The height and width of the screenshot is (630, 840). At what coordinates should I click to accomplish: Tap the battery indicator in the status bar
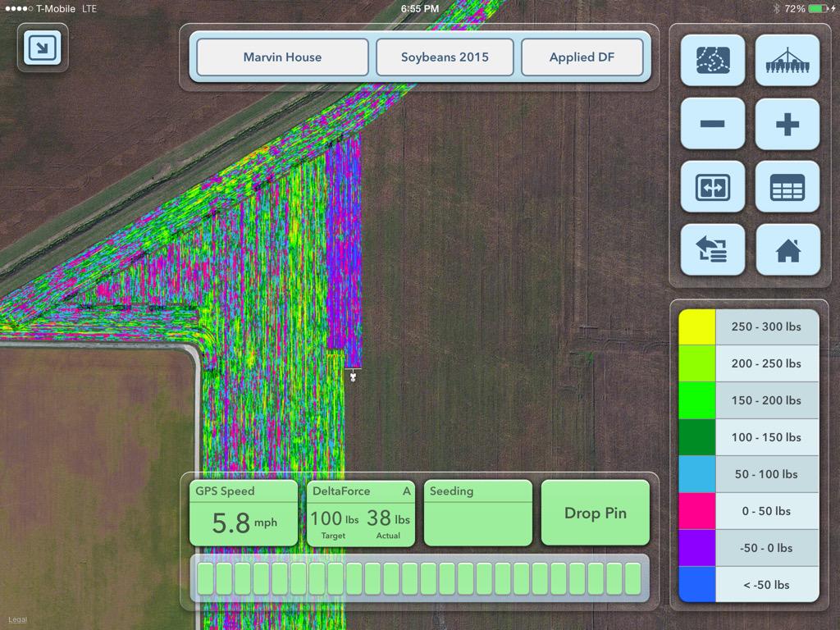pyautogui.click(x=819, y=8)
